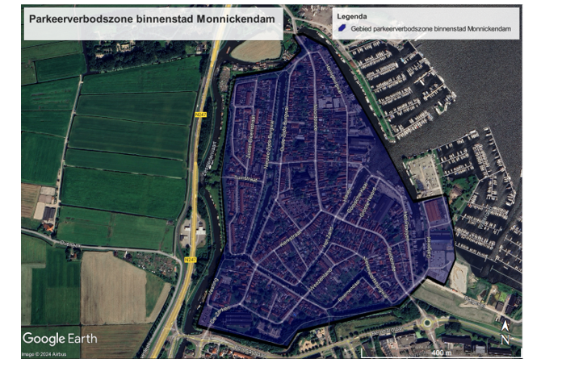
Task: Click the 400 m scale bar
Action: coord(440,353)
